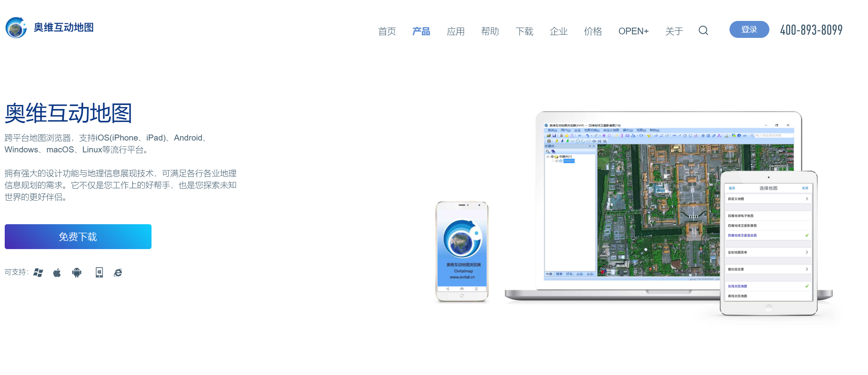This screenshot has height=375, width=868.
Task: Open the 帮助 menu item
Action: [490, 31]
